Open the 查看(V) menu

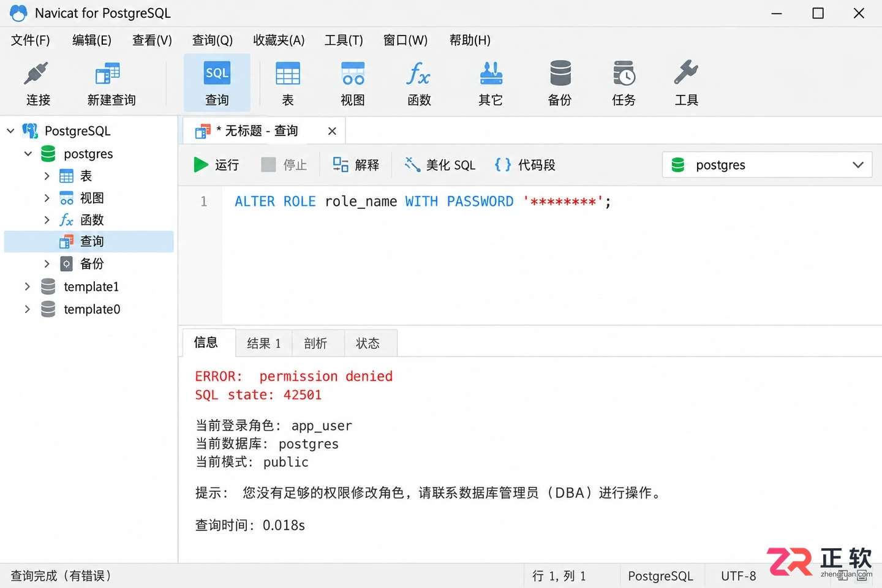pos(152,40)
